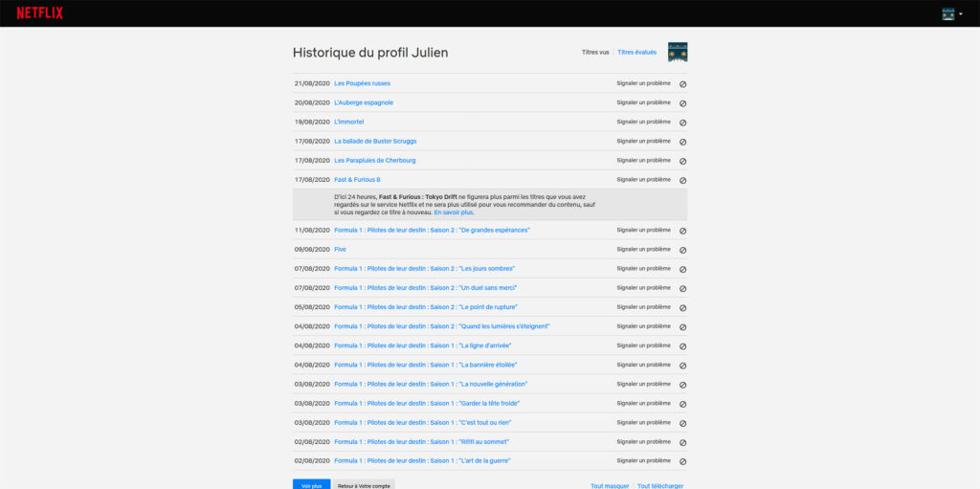Hide episode "Les jours sombres" from history
The image size is (980, 489).
tap(682, 270)
